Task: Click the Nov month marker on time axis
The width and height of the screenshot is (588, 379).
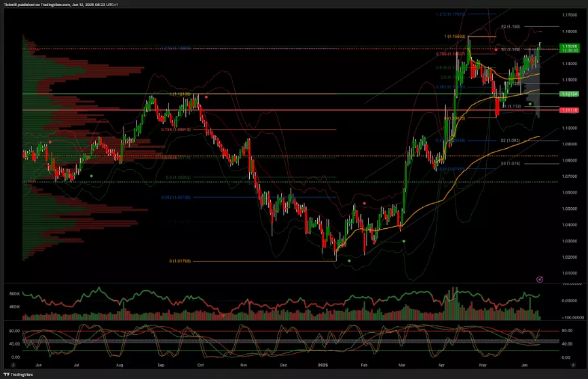Action: (x=243, y=365)
